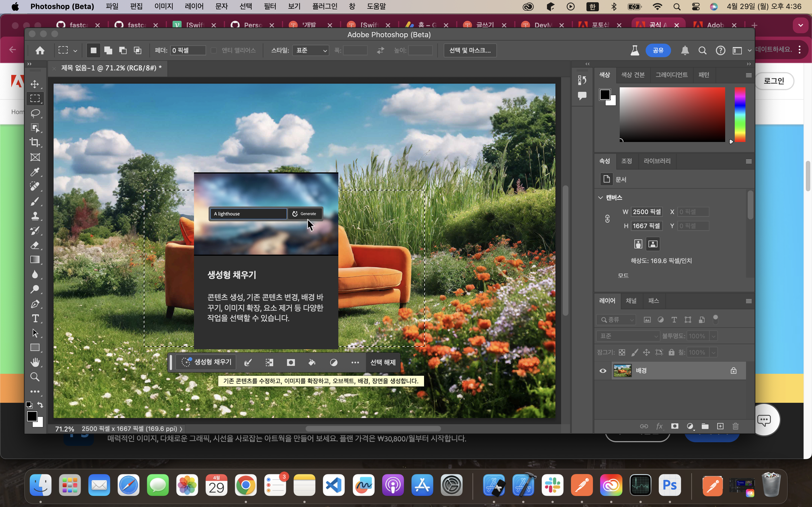Click the 선택 해제 button
Image resolution: width=812 pixels, height=507 pixels.
(383, 362)
